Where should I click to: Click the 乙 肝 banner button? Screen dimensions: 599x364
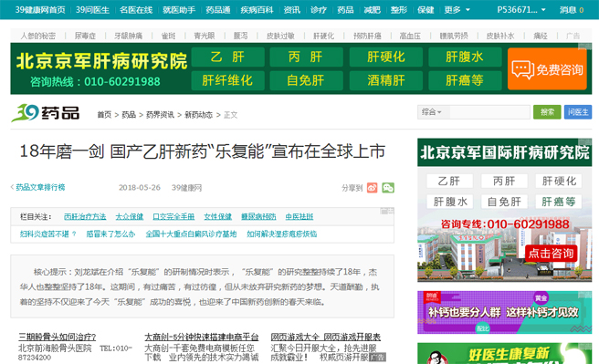click(x=227, y=57)
